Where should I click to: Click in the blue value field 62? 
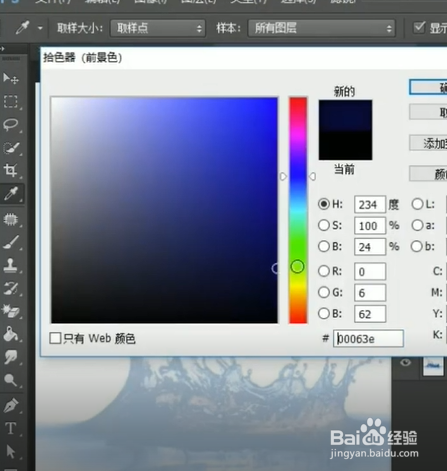[370, 314]
